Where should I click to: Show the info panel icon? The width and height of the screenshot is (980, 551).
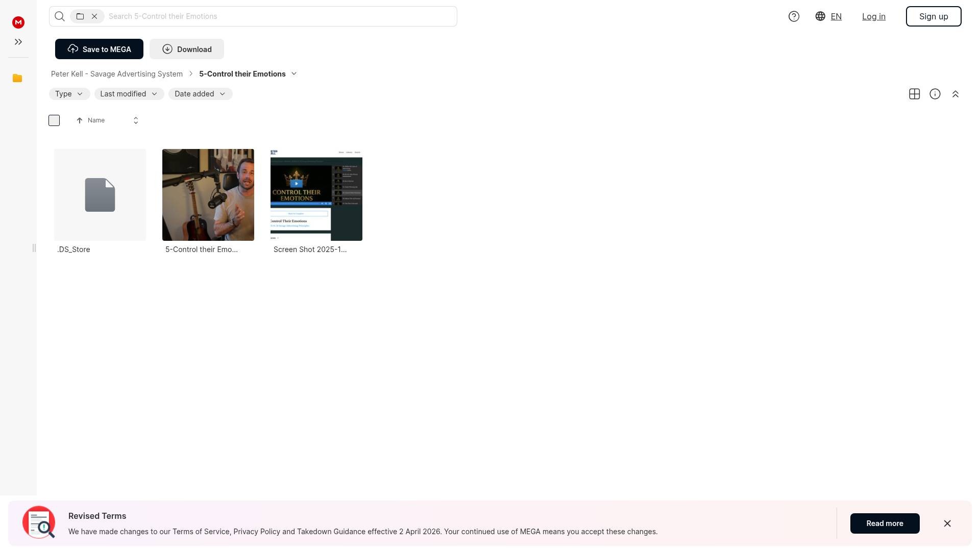(935, 94)
